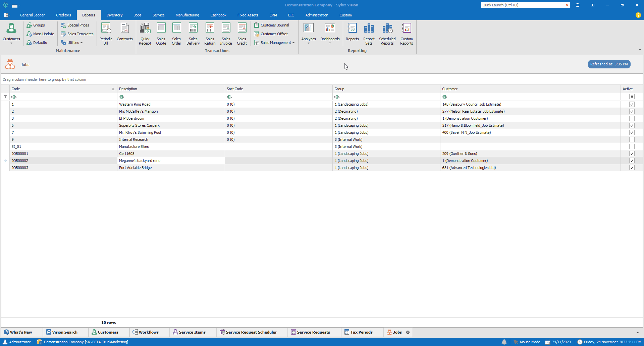Switch to the Inventory ribbon tab
The image size is (644, 346).
click(114, 15)
